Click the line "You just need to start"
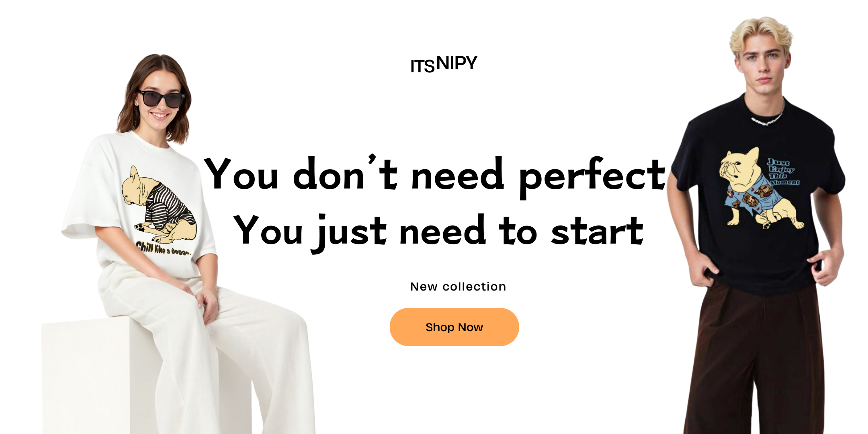 pos(438,232)
